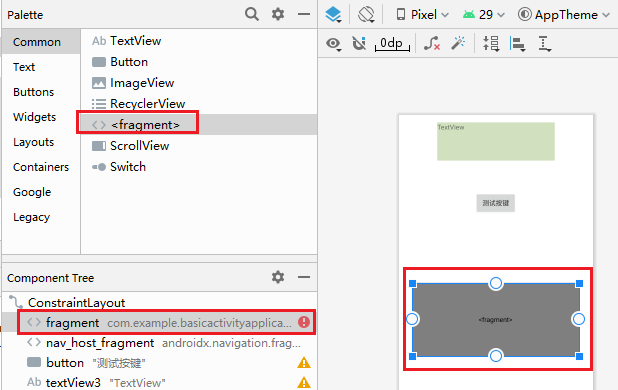
Task: Select the Common palette category
Action: click(x=41, y=42)
